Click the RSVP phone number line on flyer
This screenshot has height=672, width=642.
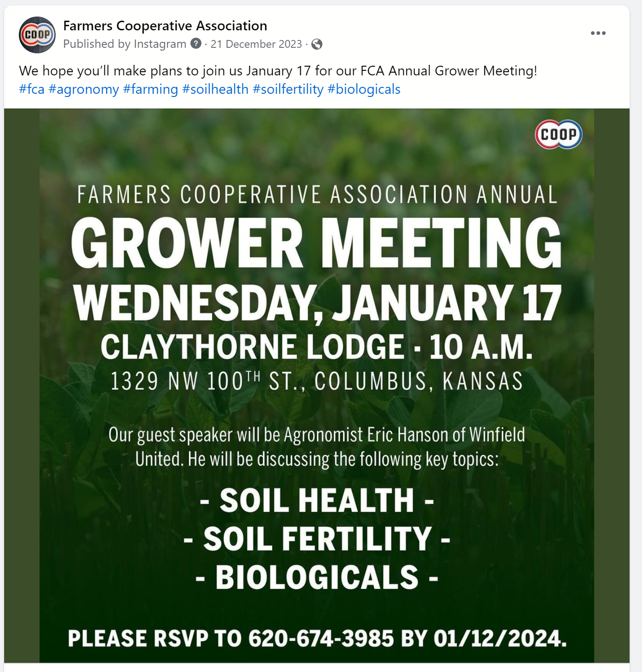point(317,639)
